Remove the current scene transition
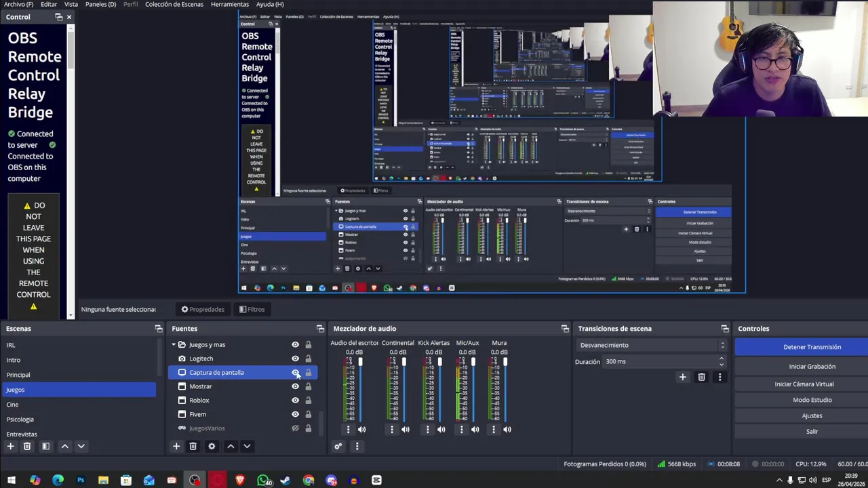The height and width of the screenshot is (488, 868). coord(702,377)
